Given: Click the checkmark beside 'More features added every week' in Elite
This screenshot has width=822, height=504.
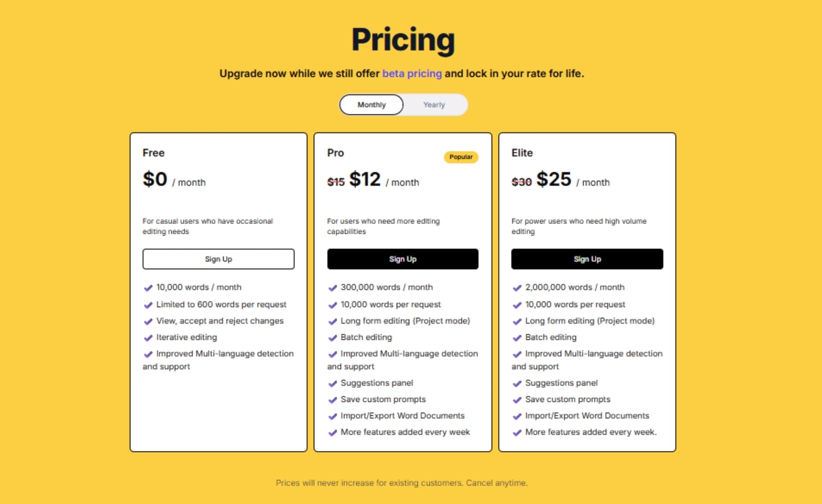Looking at the screenshot, I should pos(517,432).
